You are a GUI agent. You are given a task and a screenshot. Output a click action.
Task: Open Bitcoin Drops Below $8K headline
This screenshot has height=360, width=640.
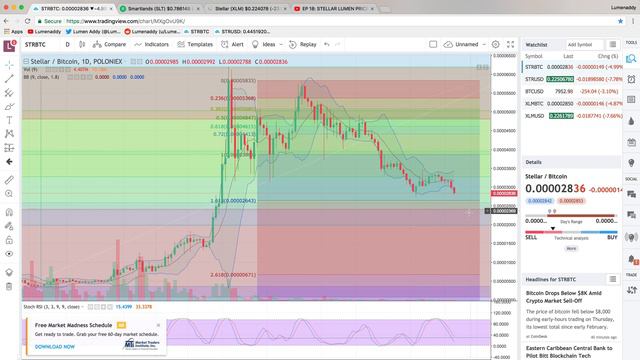coord(564,297)
